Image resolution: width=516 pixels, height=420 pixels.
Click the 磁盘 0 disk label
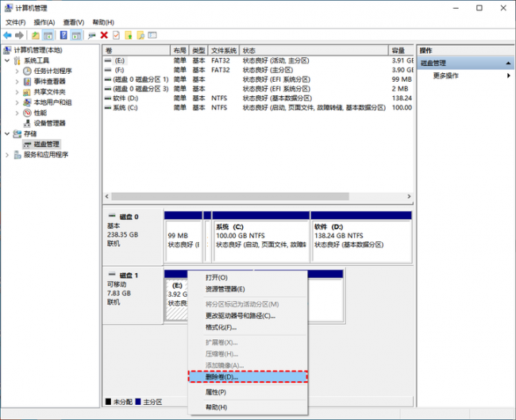133,237
